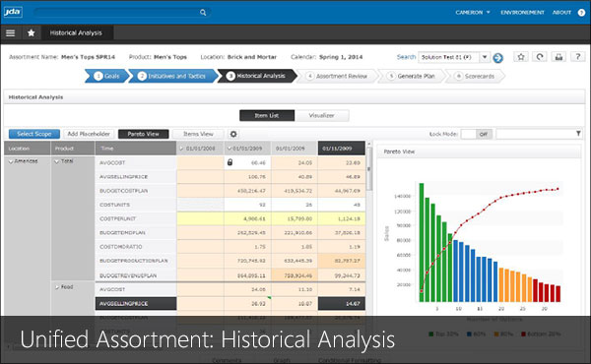Click the padlock icon in the AVGCOST row
Screen dimensions: 591x364
click(230, 162)
